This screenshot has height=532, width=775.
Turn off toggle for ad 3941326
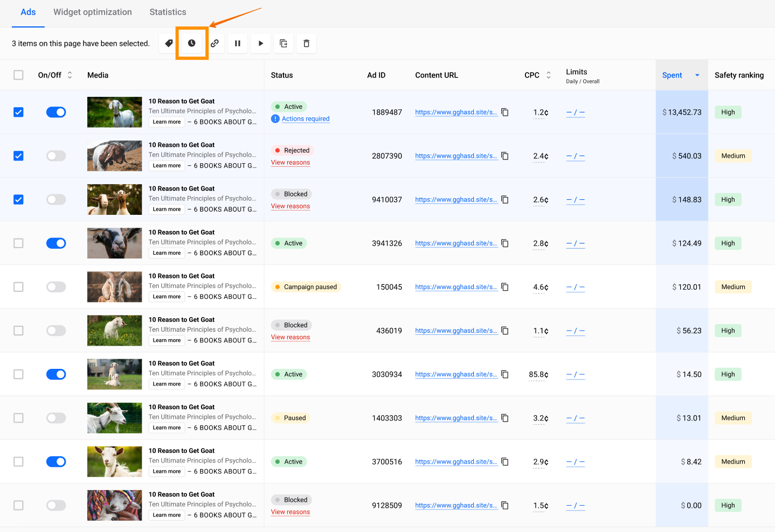56,243
